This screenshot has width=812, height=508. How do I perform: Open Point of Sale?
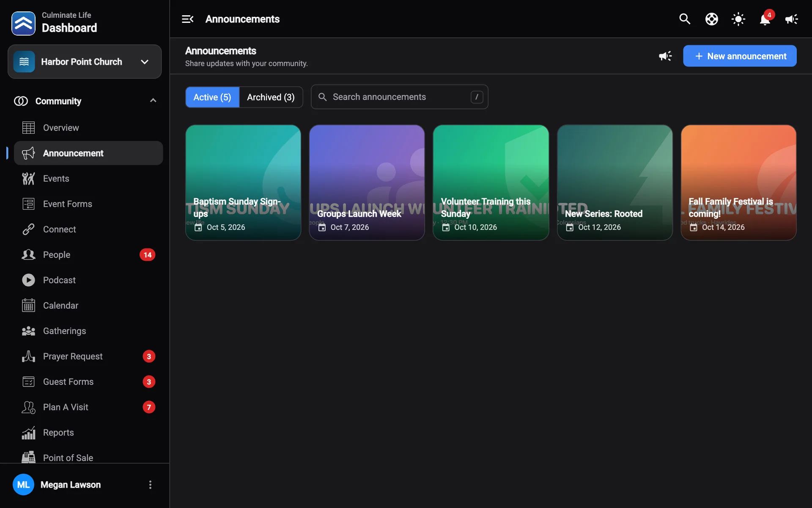(88, 457)
